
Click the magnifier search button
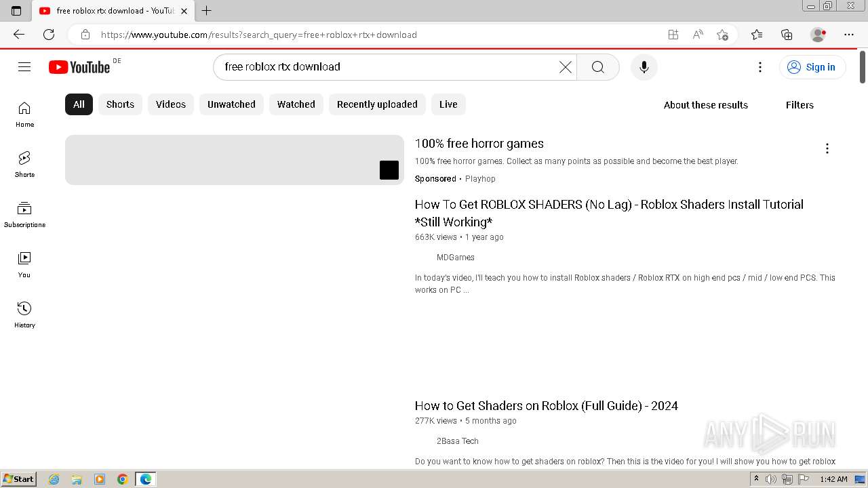(x=597, y=66)
